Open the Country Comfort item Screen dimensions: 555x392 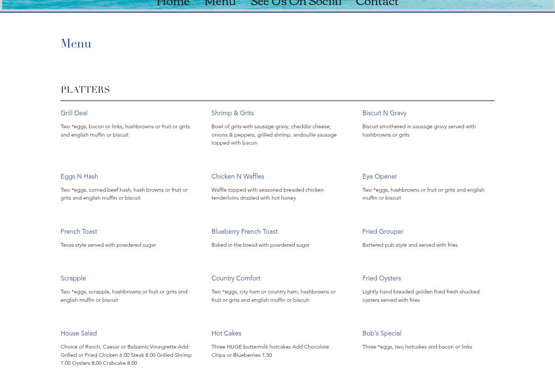(x=236, y=278)
